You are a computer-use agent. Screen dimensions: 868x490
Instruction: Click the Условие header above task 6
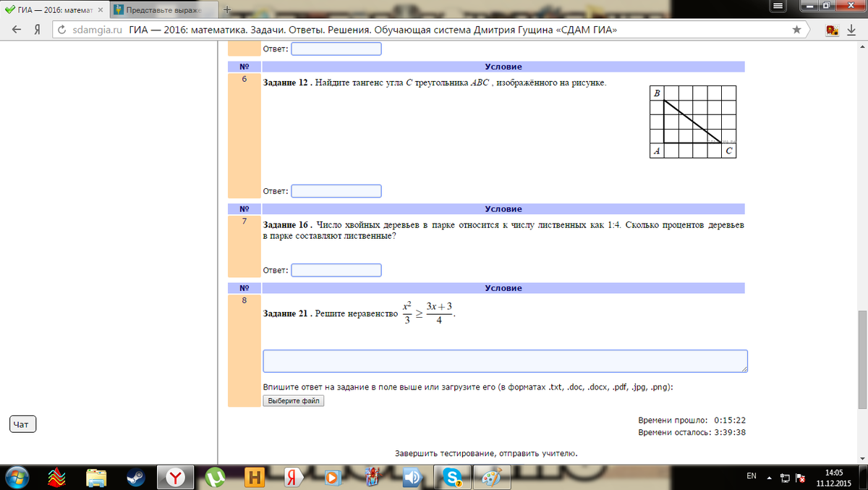tap(503, 67)
